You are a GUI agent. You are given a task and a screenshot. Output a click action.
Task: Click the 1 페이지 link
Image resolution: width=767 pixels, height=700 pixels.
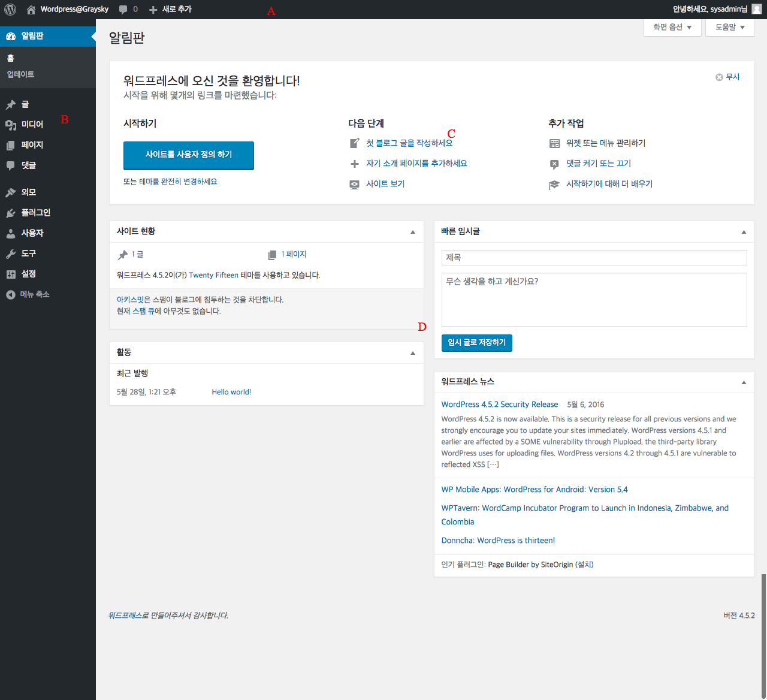[x=294, y=254]
